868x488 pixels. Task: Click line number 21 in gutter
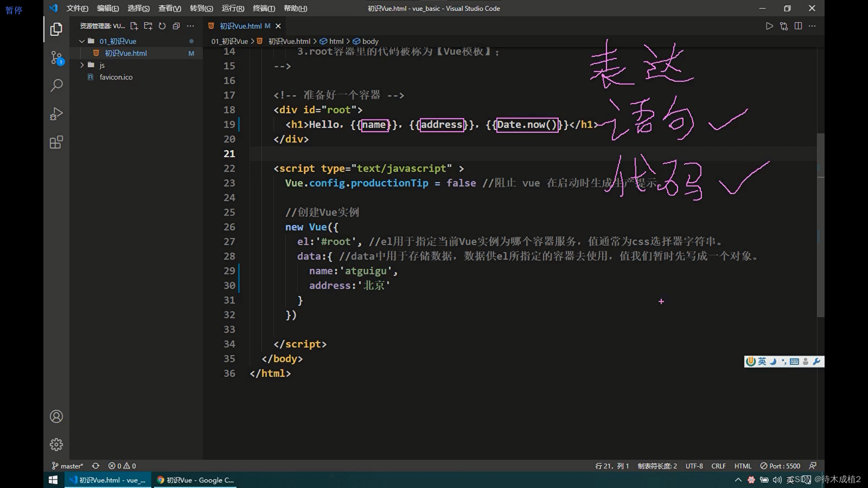(229, 154)
